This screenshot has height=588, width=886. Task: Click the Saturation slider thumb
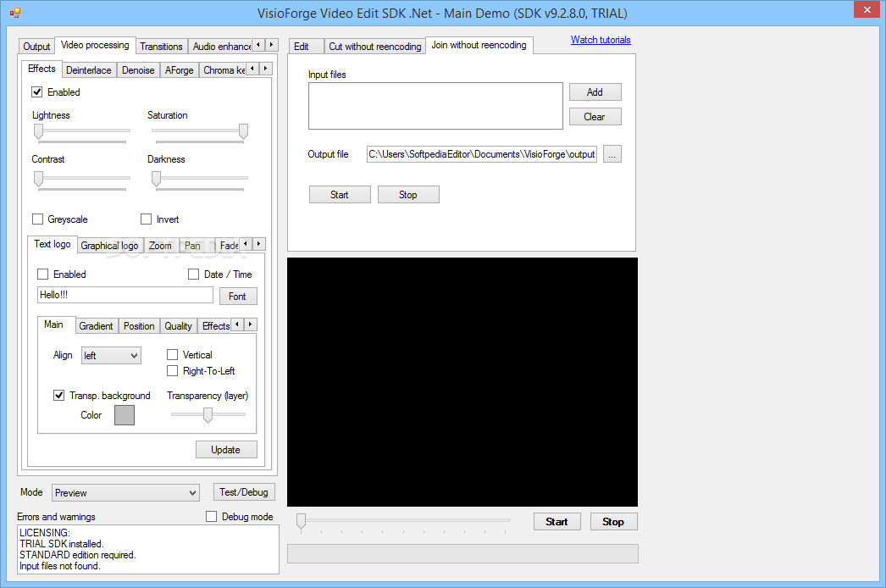244,131
